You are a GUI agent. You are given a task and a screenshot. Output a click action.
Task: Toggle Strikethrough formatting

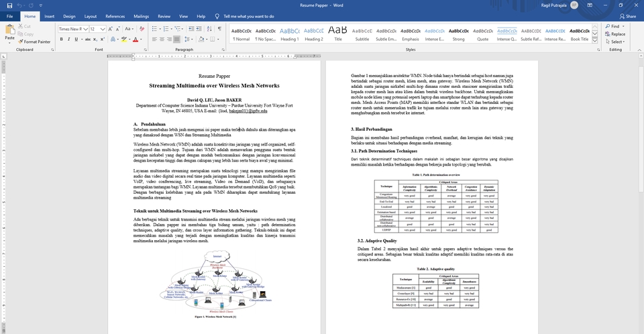[87, 40]
